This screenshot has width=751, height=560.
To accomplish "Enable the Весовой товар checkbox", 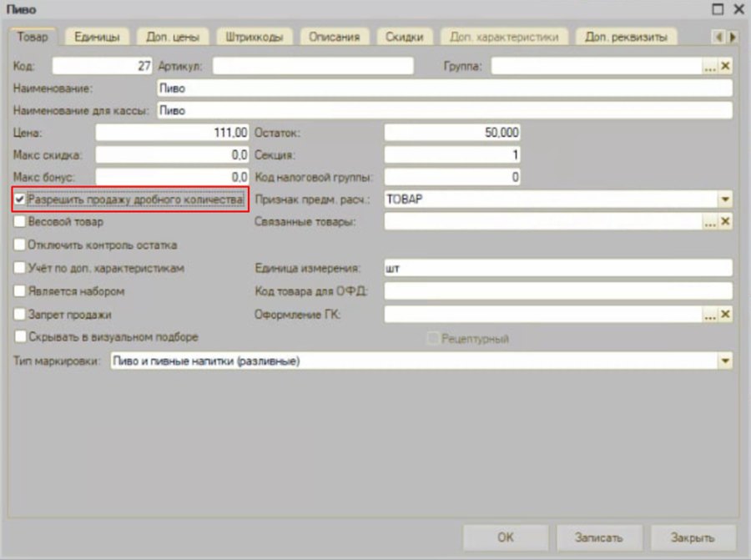I will tap(20, 221).
